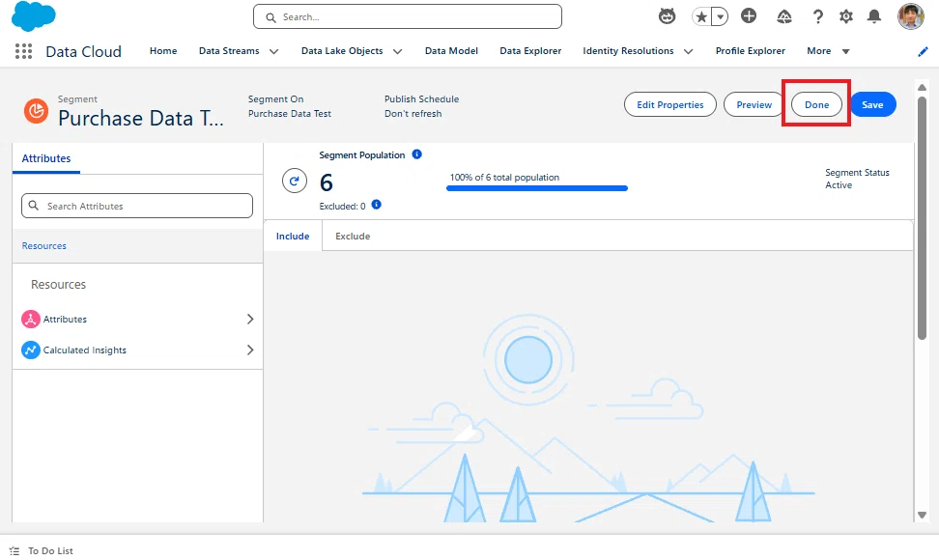This screenshot has height=560, width=939.
Task: Click the Resources breadcrumb link
Action: [43, 246]
